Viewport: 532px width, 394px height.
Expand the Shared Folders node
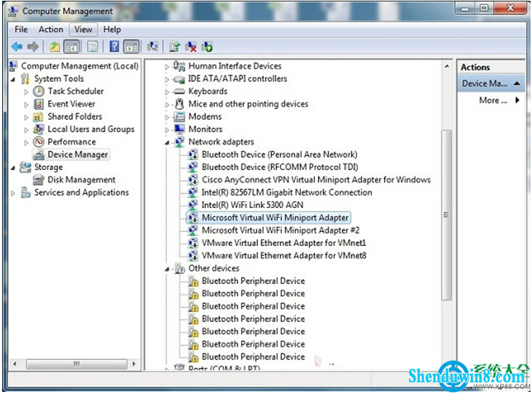26,118
